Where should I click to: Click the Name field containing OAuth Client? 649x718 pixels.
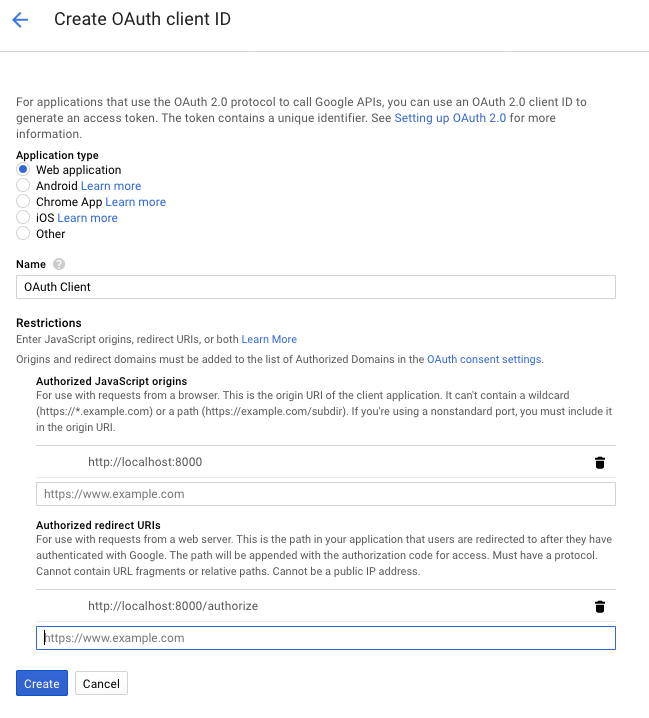pos(316,287)
